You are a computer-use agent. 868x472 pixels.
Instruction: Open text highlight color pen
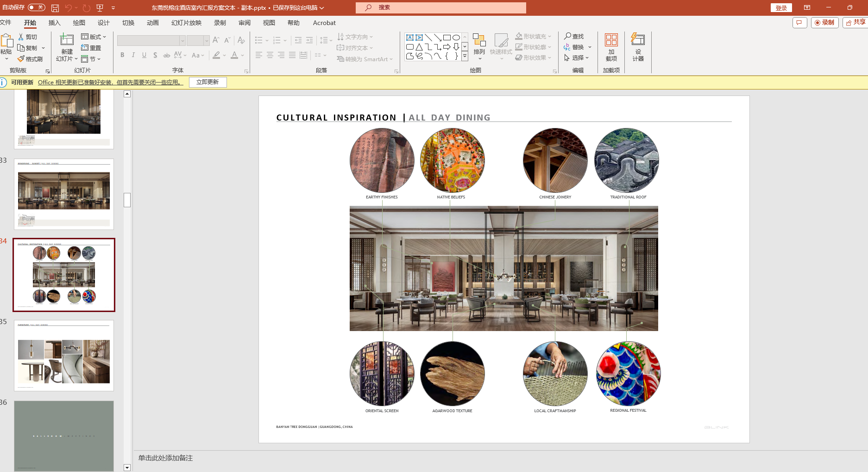[x=216, y=55]
